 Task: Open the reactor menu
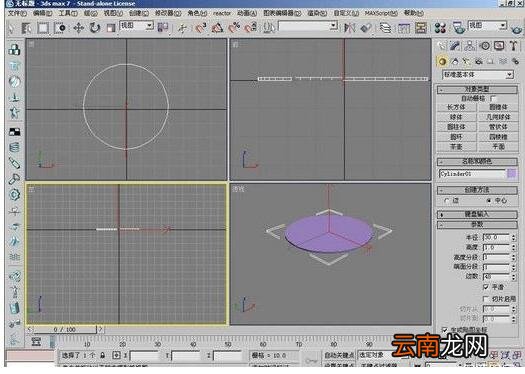tap(222, 13)
